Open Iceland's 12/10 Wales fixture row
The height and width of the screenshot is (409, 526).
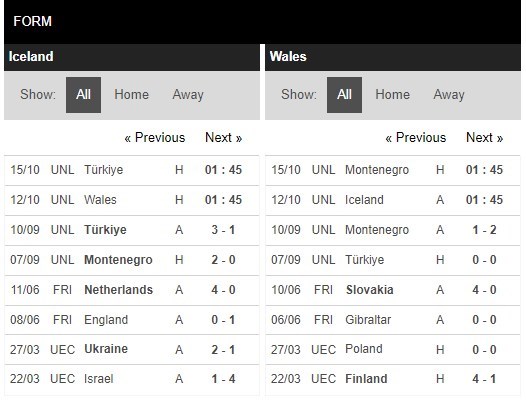(x=132, y=200)
